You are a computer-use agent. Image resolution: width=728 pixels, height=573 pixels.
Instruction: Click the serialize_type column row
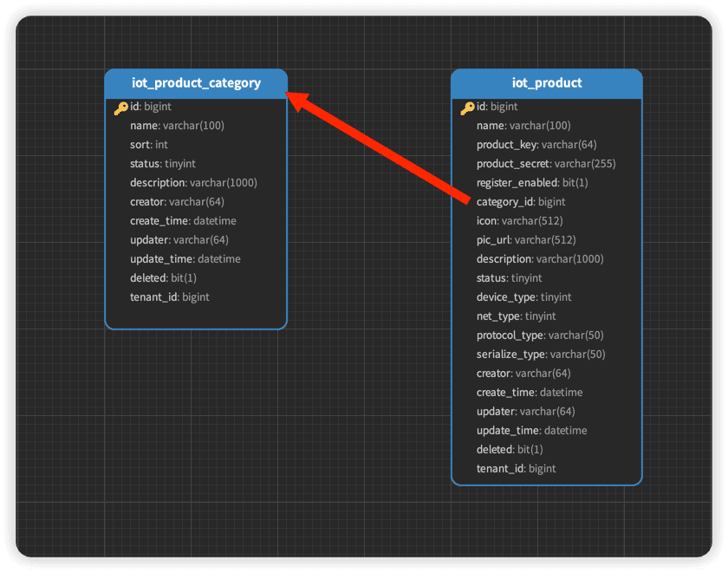tap(540, 355)
